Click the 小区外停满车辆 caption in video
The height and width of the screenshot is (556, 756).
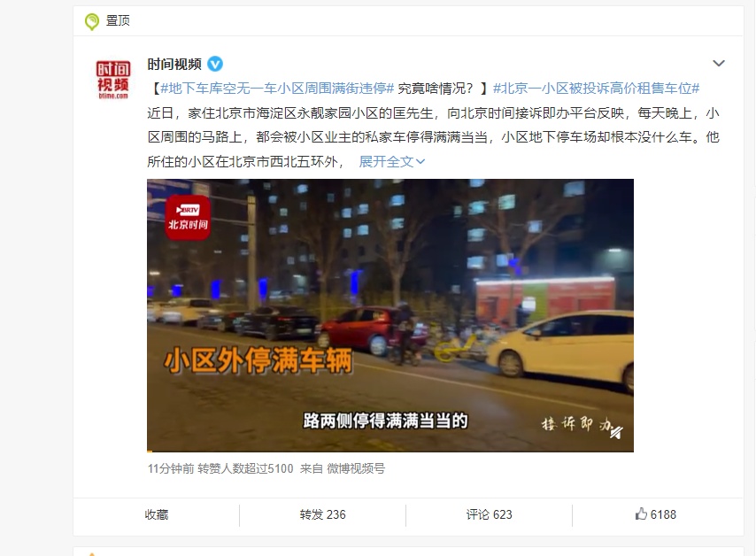[x=258, y=360]
